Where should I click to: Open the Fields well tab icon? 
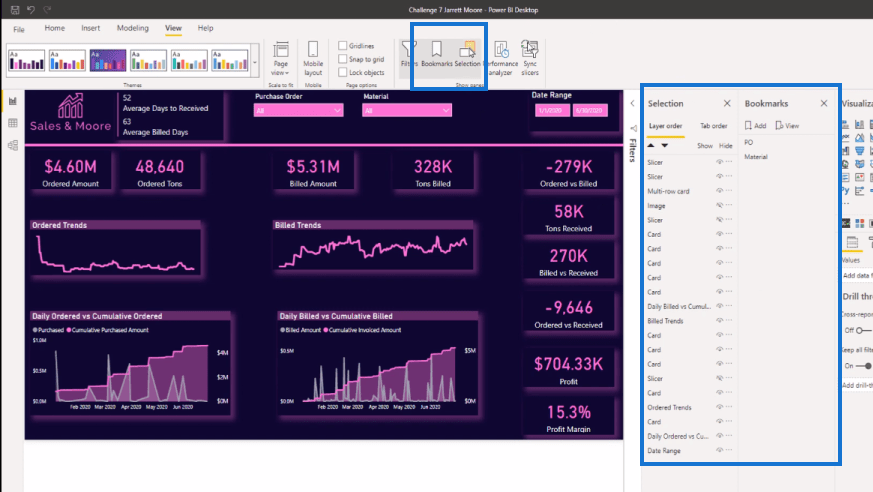point(852,242)
